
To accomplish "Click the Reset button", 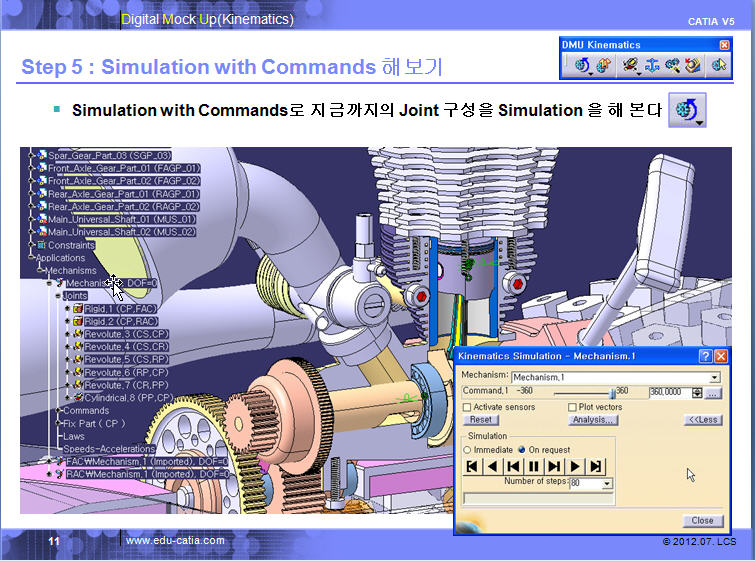I will tap(481, 420).
